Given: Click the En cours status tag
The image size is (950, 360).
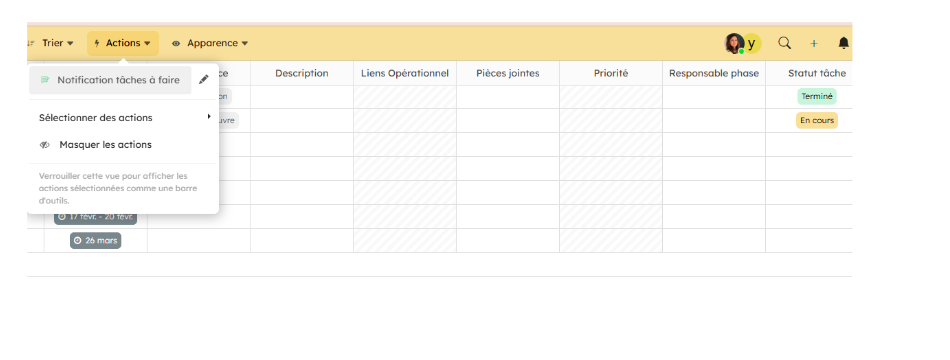Looking at the screenshot, I should pyautogui.click(x=817, y=121).
